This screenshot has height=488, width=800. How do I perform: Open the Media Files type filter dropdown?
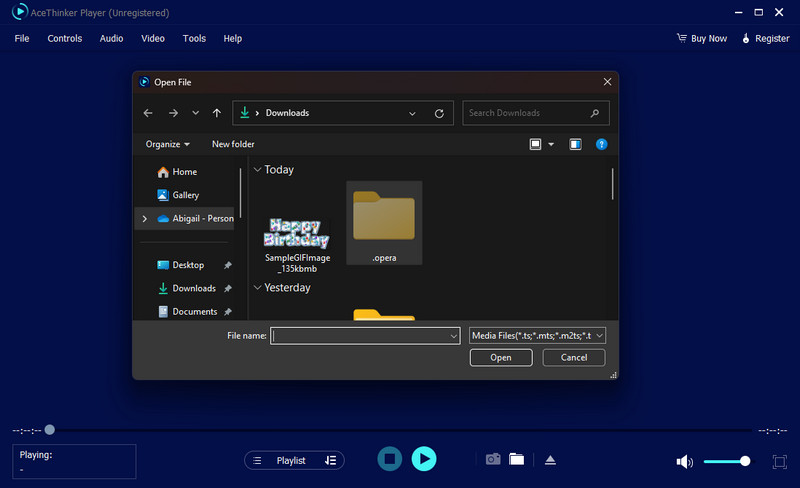click(x=537, y=335)
